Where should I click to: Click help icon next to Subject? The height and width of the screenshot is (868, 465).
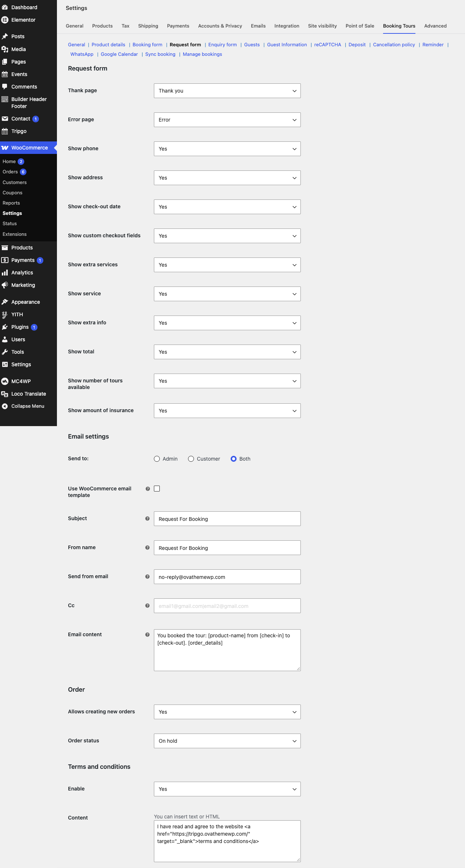tap(147, 519)
